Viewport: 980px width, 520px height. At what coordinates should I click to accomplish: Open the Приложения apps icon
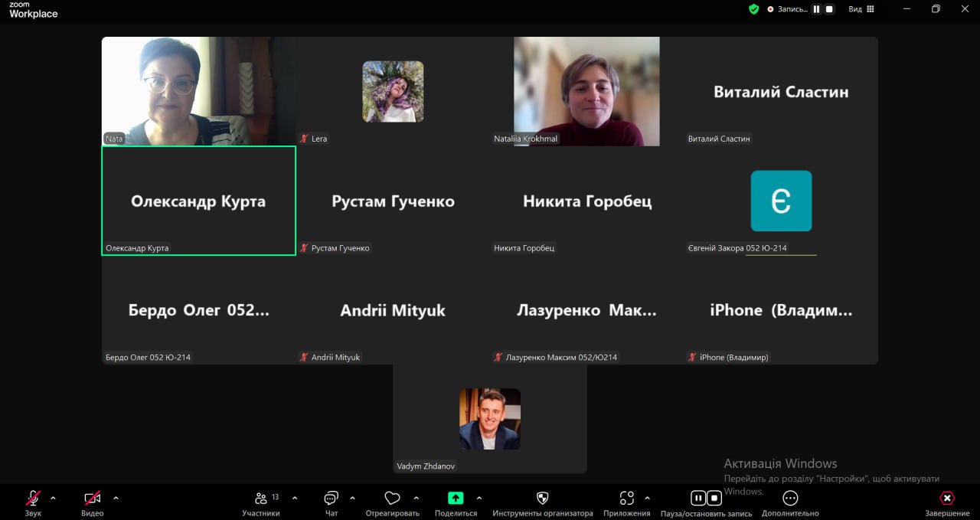pos(626,499)
